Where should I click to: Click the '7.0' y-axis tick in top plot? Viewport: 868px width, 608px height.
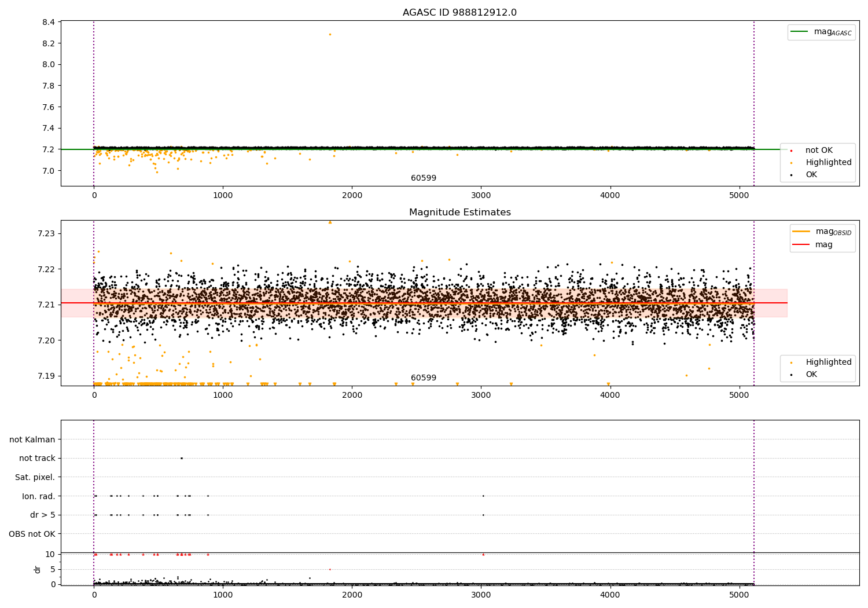click(49, 171)
